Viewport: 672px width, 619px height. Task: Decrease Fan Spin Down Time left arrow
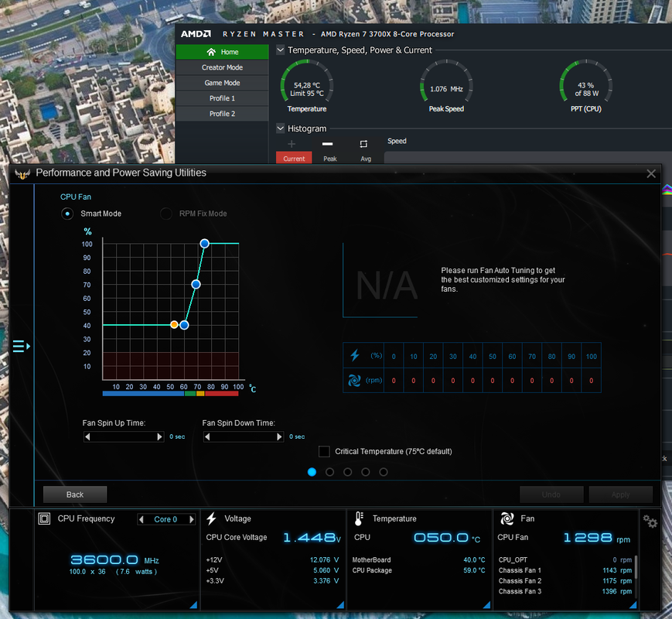click(x=207, y=436)
